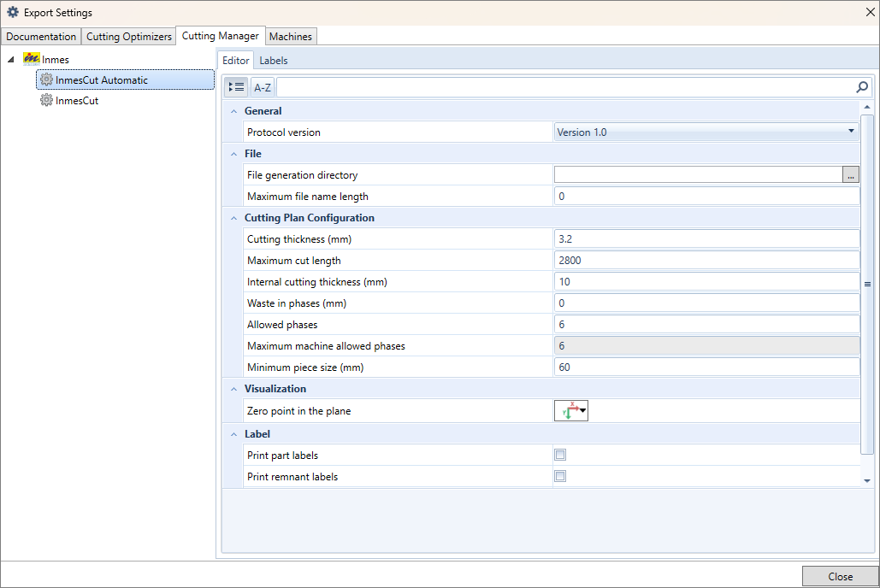Enable Print part labels checkbox
The height and width of the screenshot is (588, 880).
pyautogui.click(x=560, y=455)
